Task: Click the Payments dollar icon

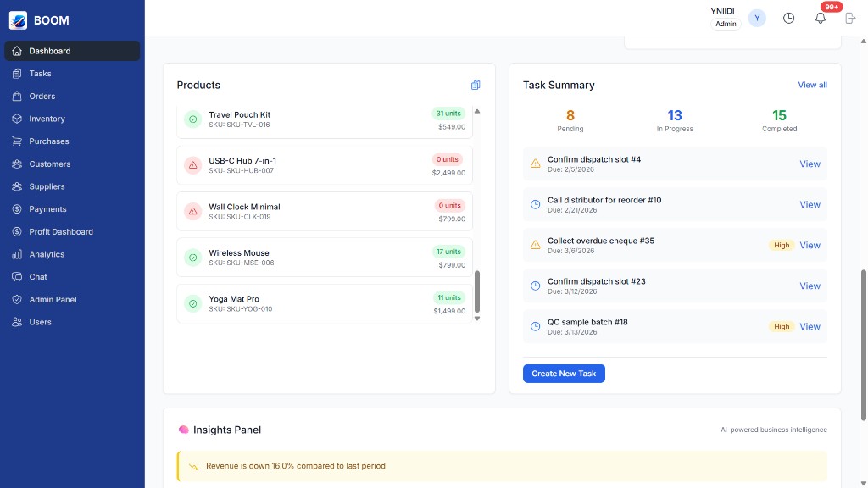Action: click(x=17, y=209)
